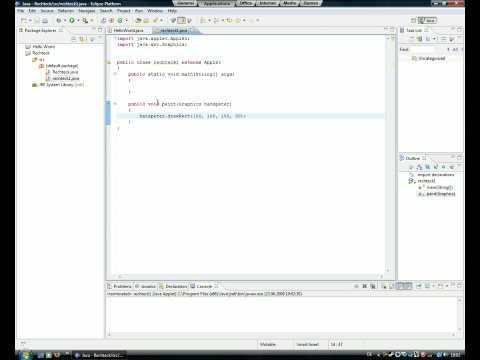
Task: Click the External Tools run icon
Action: coord(85,20)
